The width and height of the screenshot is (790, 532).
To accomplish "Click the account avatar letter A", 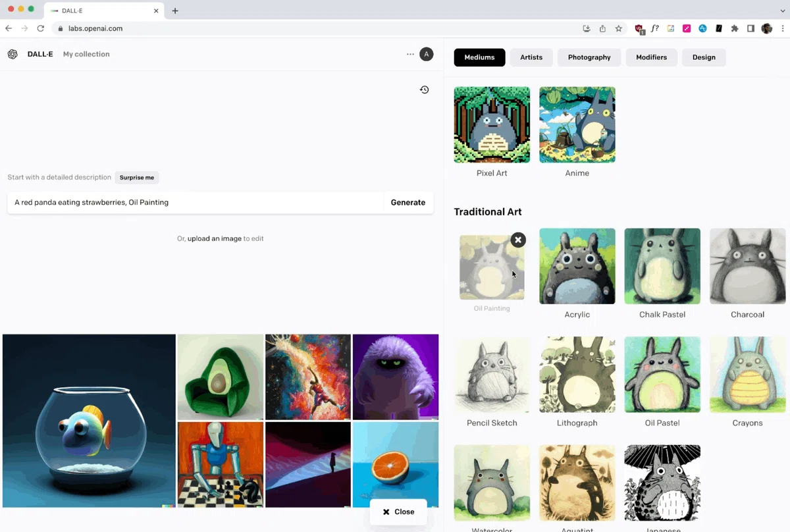I will pos(427,54).
